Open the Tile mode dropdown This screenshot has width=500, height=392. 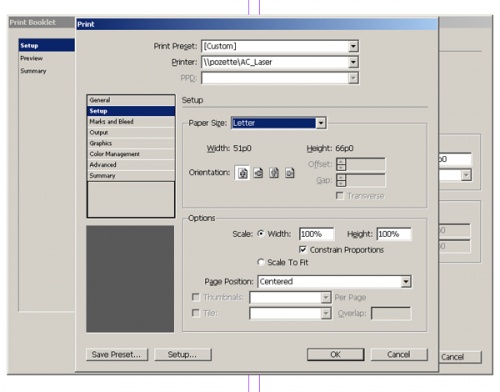(x=326, y=313)
